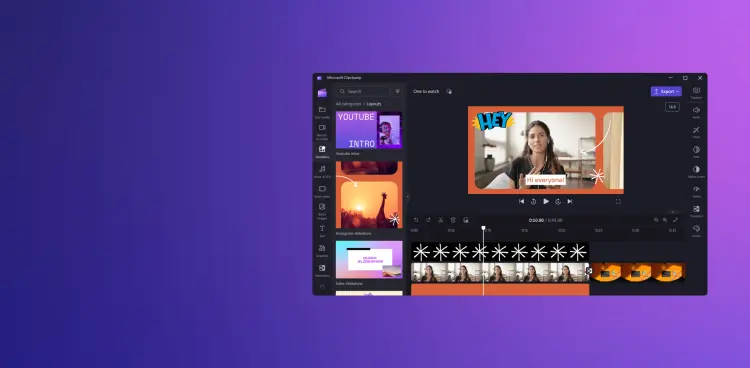Toggle the filter icon beside Search
Viewport: 750px width, 368px height.
click(397, 91)
